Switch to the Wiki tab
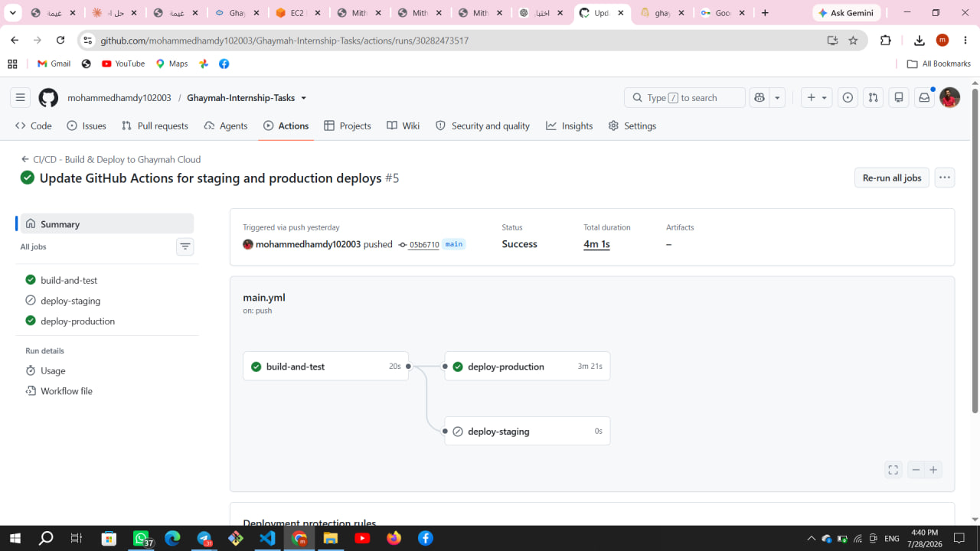Viewport: 980px width, 551px height. click(403, 126)
